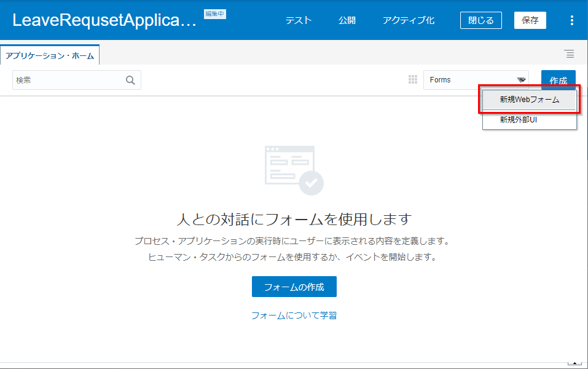The height and width of the screenshot is (369, 588).
Task: Switch to the アプリケーション・ホーム tab
Action: coord(50,56)
